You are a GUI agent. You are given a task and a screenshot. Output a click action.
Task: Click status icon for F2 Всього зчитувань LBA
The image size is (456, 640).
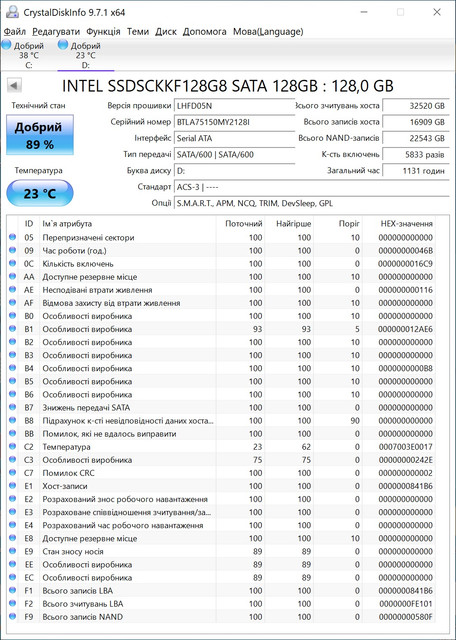coord(13,603)
